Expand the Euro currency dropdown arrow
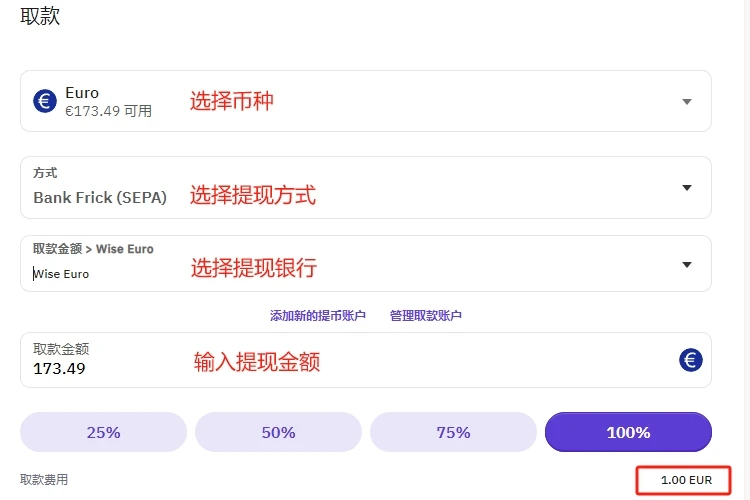The height and width of the screenshot is (500, 750). click(687, 101)
